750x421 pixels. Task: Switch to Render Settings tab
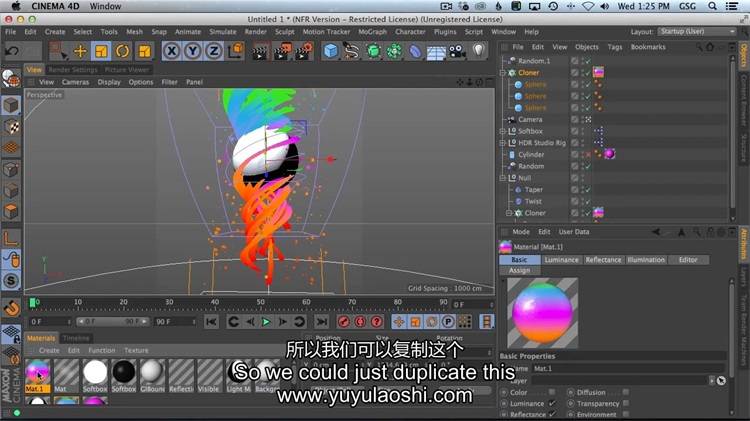coord(73,70)
